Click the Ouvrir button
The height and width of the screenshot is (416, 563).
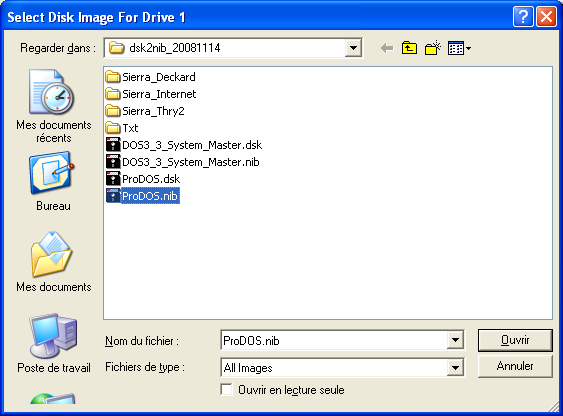515,340
